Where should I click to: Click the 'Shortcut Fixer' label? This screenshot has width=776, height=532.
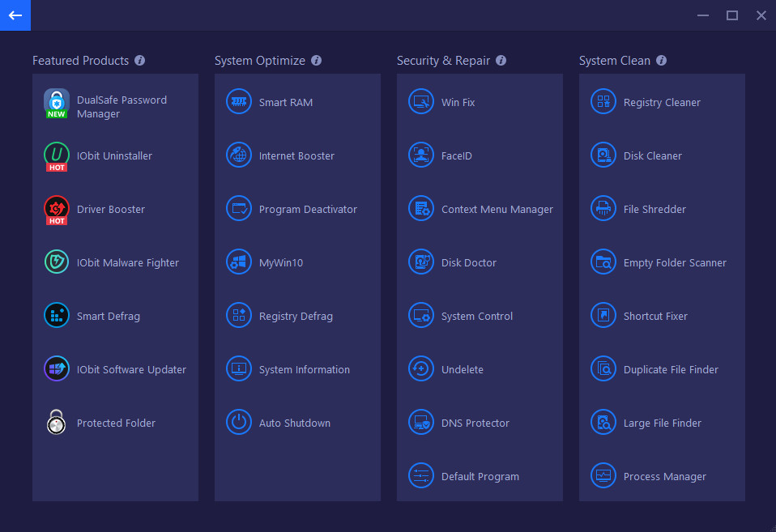(x=655, y=317)
